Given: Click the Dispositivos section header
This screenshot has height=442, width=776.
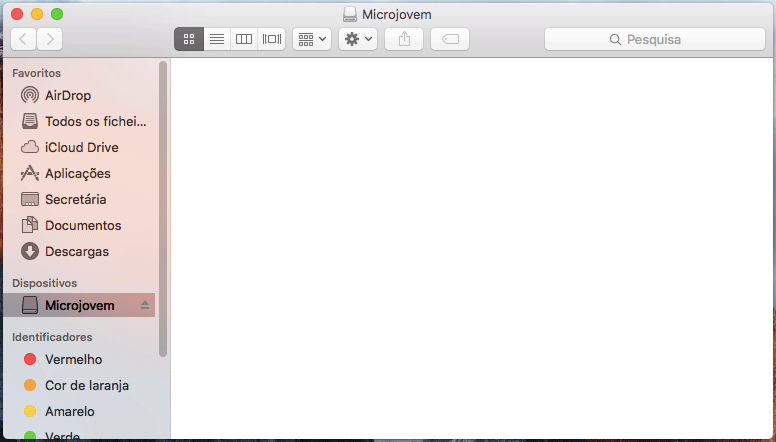Looking at the screenshot, I should point(45,283).
